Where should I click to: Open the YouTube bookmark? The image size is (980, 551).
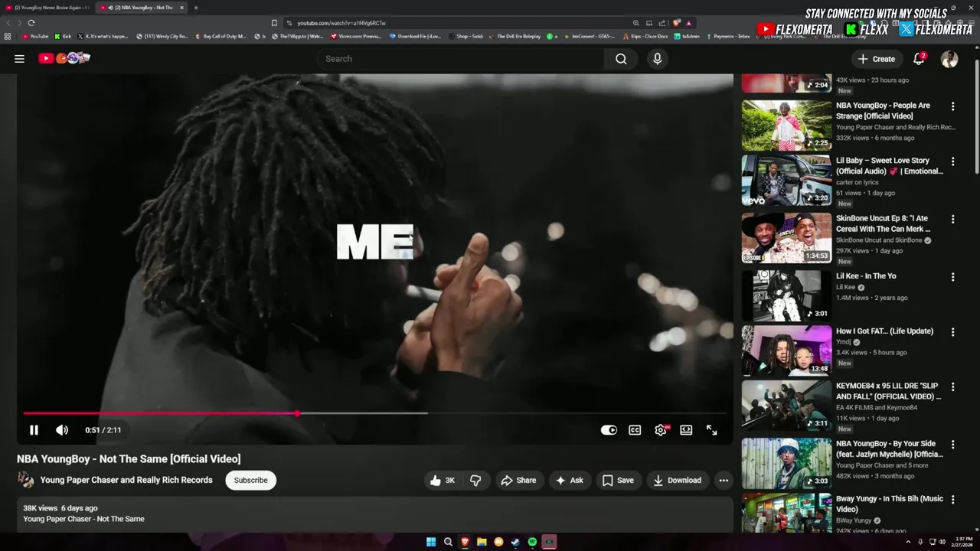tap(35, 36)
